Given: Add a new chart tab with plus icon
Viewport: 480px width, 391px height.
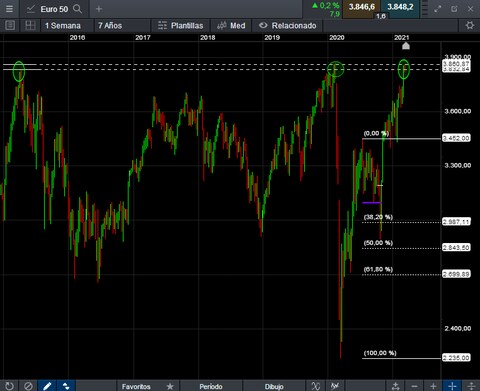Looking at the screenshot, I should click(99, 9).
